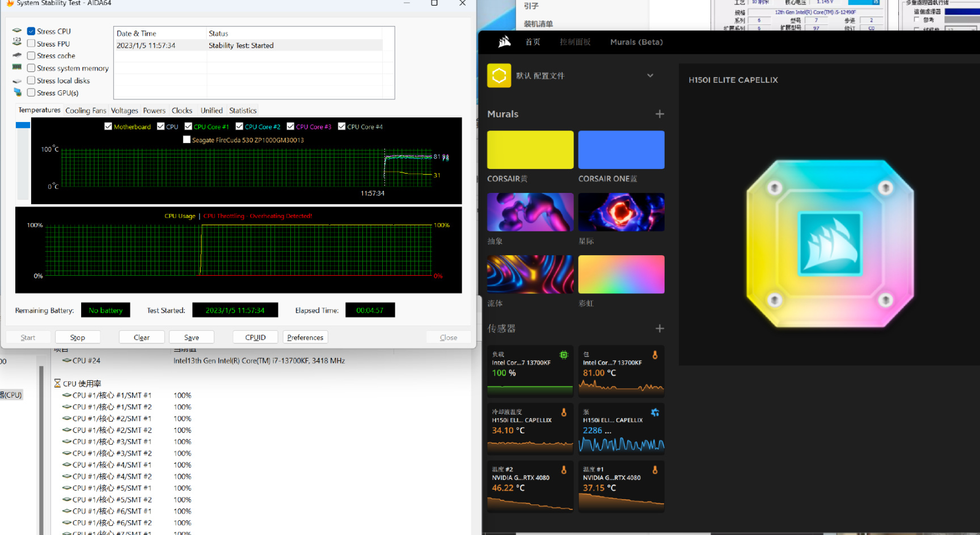Switch to the Clocks tab
The height and width of the screenshot is (535, 980).
[182, 111]
